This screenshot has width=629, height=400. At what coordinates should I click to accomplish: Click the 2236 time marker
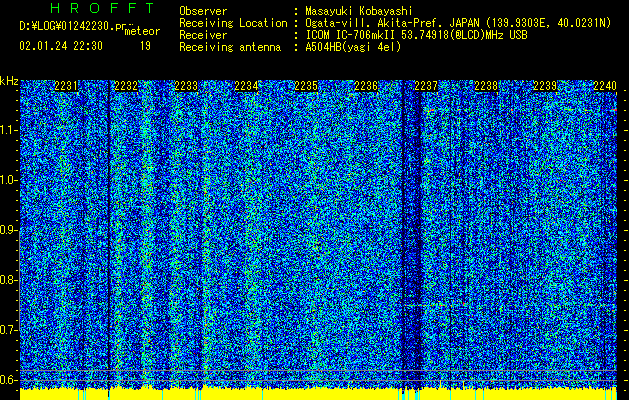[366, 86]
